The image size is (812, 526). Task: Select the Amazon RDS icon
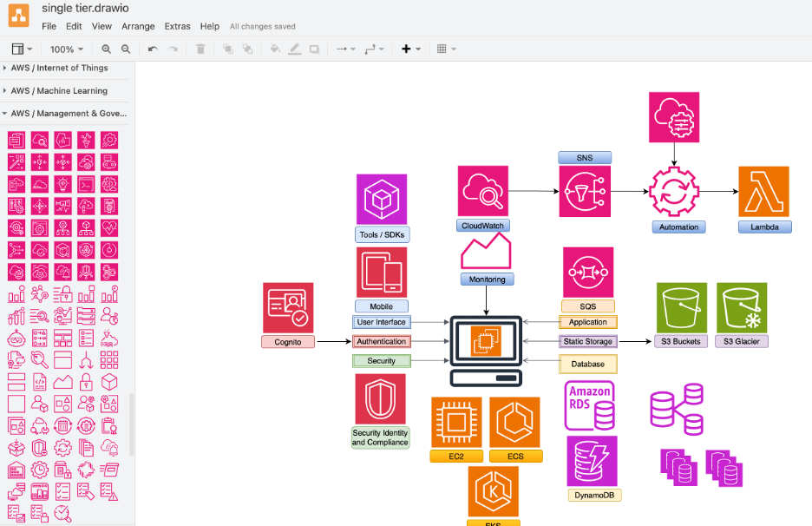pos(589,405)
